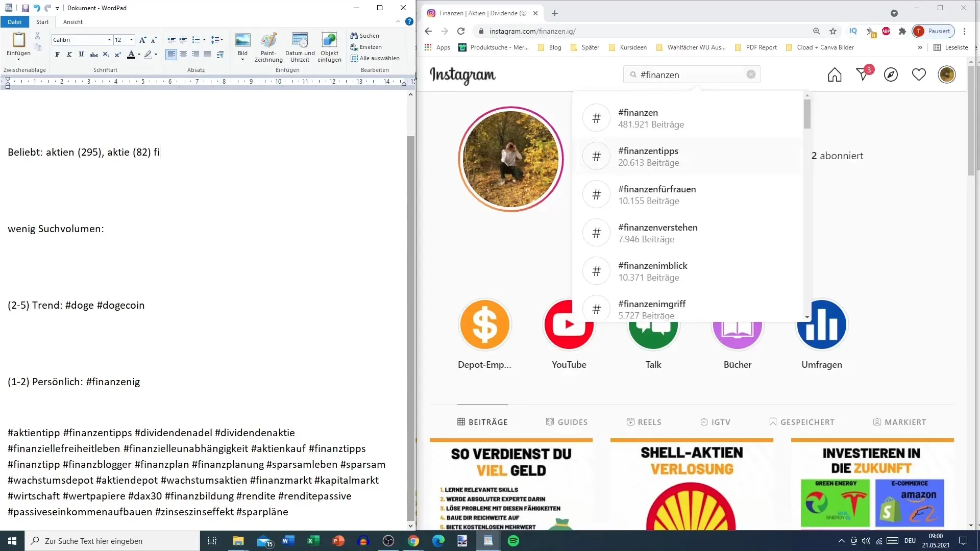Open the Datei menu in WordPad
This screenshot has height=551, width=980.
pyautogui.click(x=15, y=22)
